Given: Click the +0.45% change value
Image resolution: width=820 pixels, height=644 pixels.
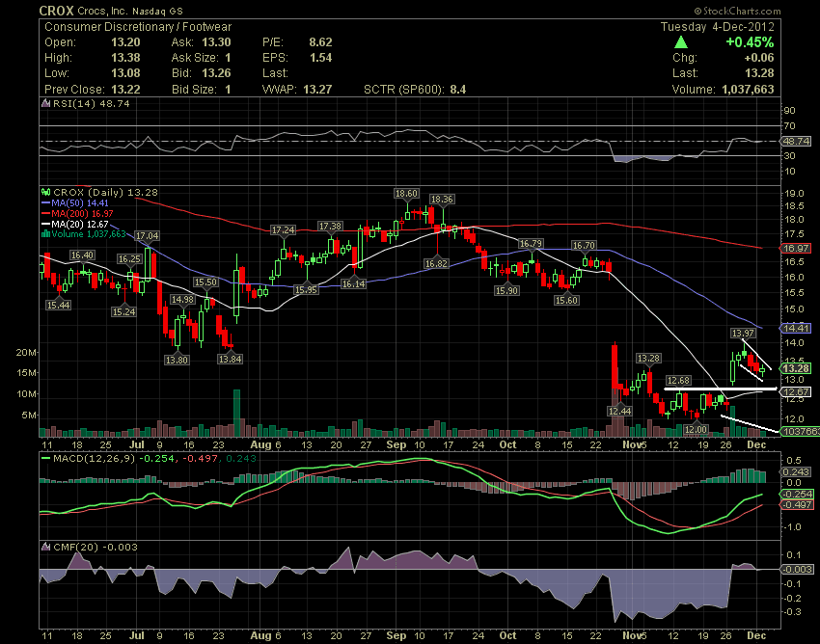Looking at the screenshot, I should (751, 42).
